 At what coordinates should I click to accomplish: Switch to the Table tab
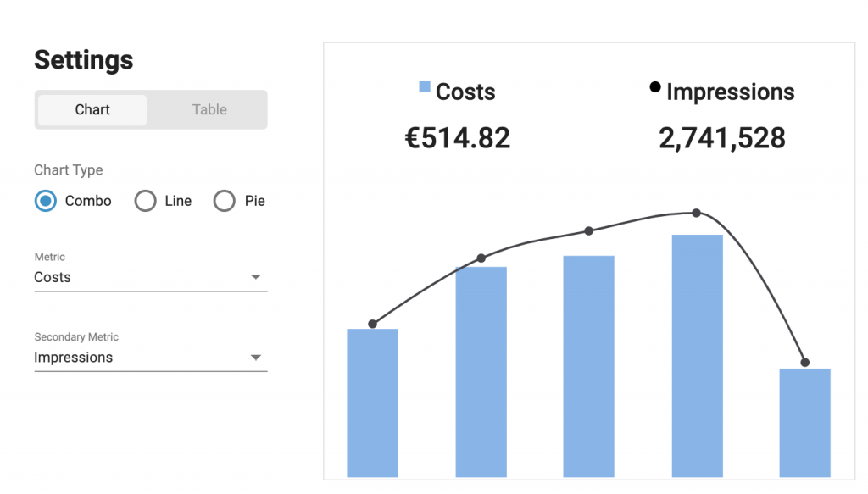click(209, 109)
